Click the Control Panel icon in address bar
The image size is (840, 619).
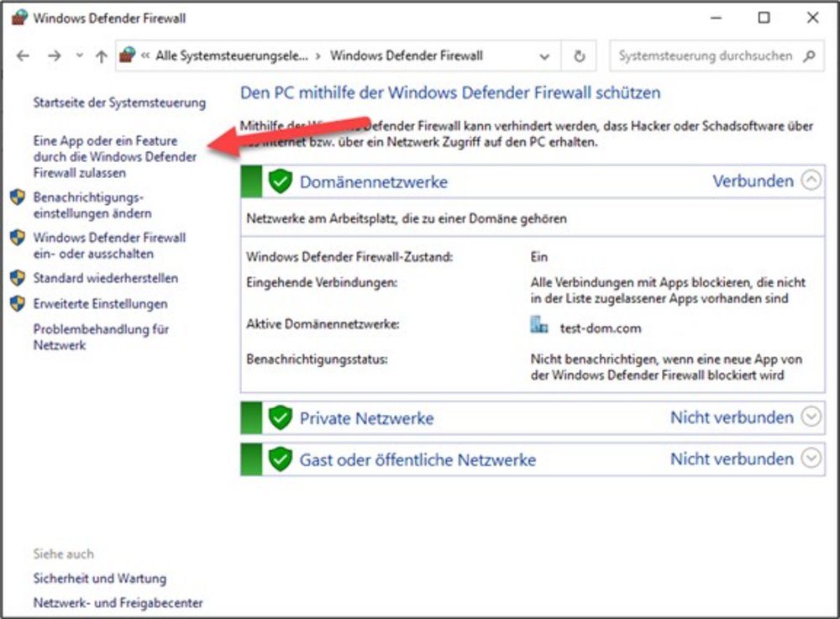(128, 55)
